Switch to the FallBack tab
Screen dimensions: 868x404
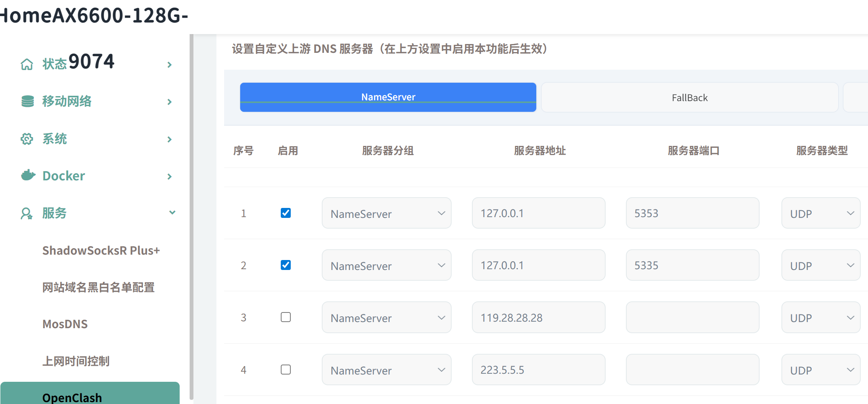(689, 98)
